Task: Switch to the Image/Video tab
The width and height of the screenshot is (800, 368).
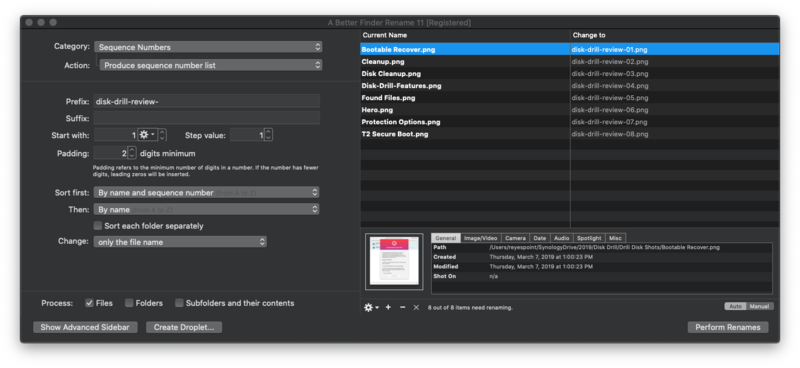Action: (481, 238)
